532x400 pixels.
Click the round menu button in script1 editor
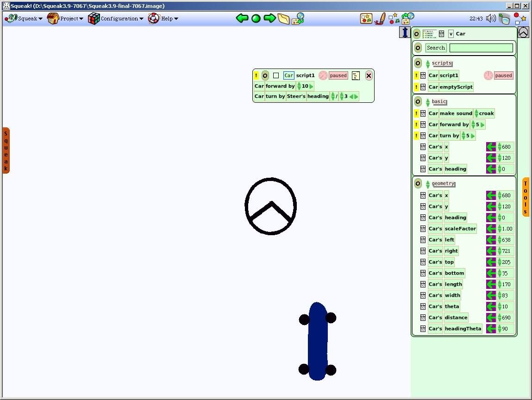pyautogui.click(x=265, y=75)
